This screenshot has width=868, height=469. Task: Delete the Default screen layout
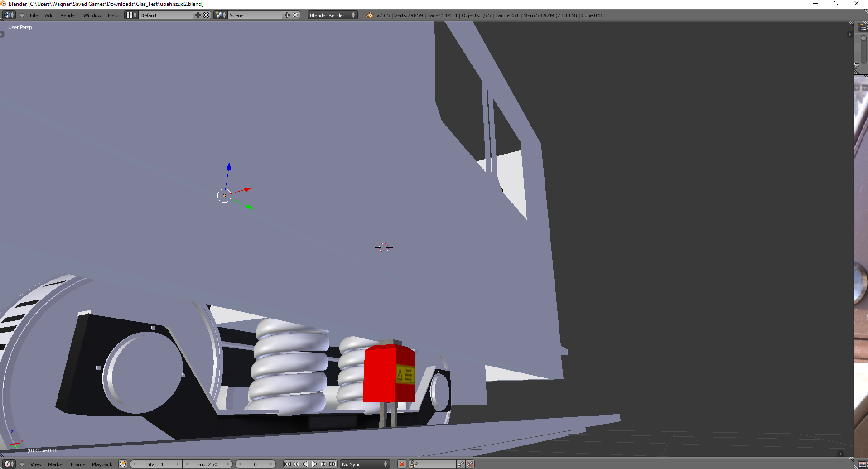[x=206, y=15]
